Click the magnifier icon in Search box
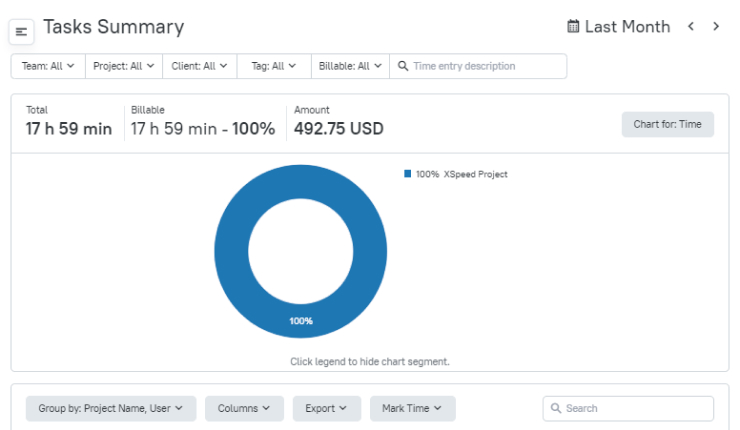740x430 pixels. (556, 408)
